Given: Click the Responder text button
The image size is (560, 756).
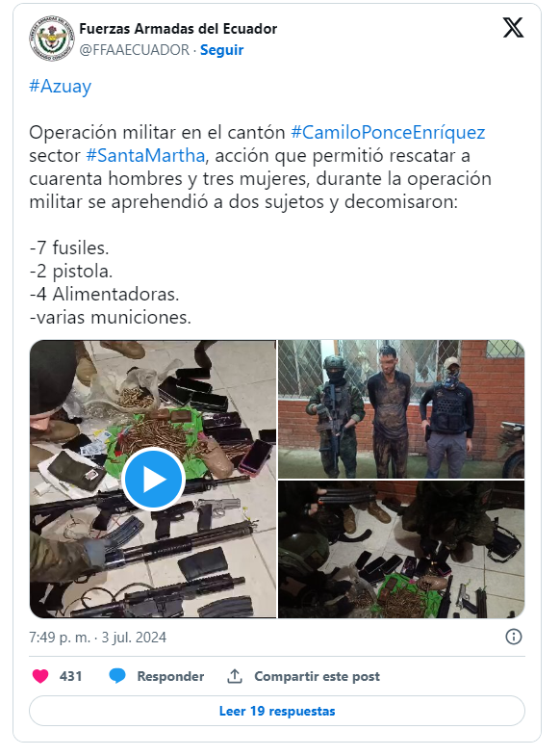Looking at the screenshot, I should pos(170,676).
